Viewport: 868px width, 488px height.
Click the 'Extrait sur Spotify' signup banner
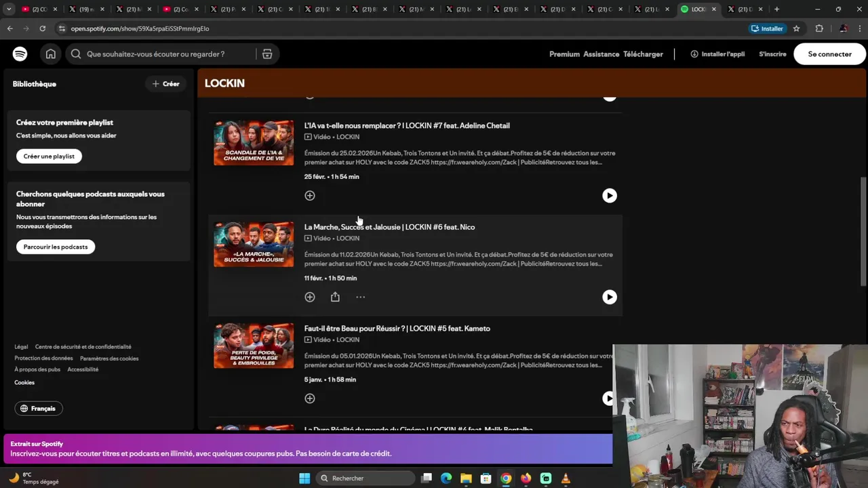coord(308,449)
